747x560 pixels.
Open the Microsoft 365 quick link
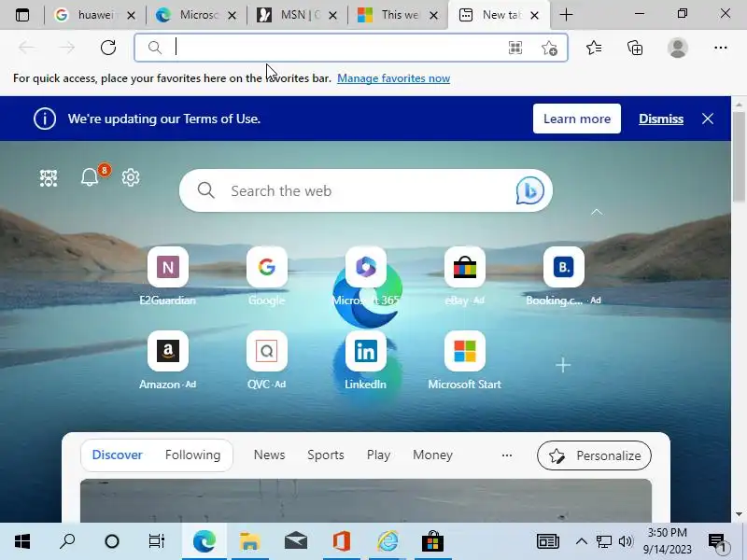point(366,276)
